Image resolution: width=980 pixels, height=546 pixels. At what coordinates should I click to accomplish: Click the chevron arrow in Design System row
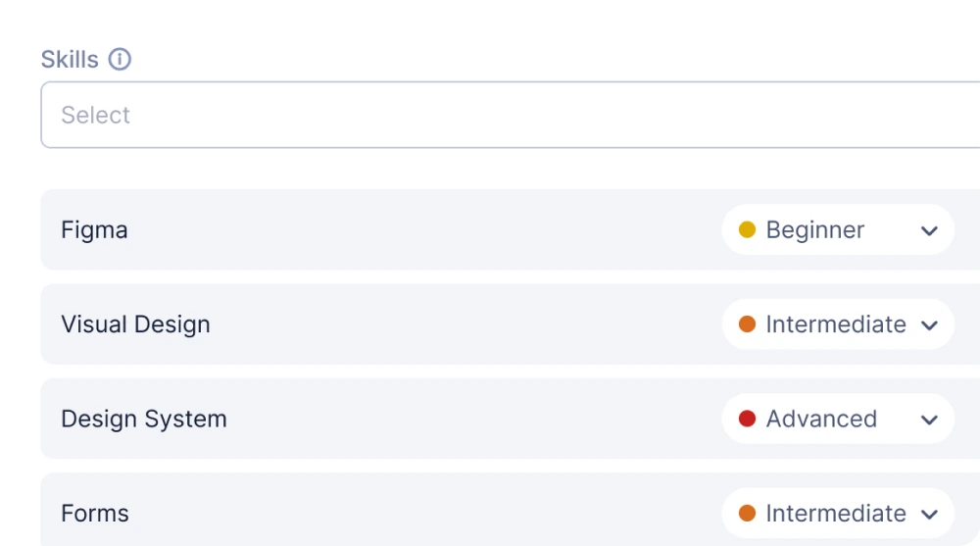(x=930, y=420)
